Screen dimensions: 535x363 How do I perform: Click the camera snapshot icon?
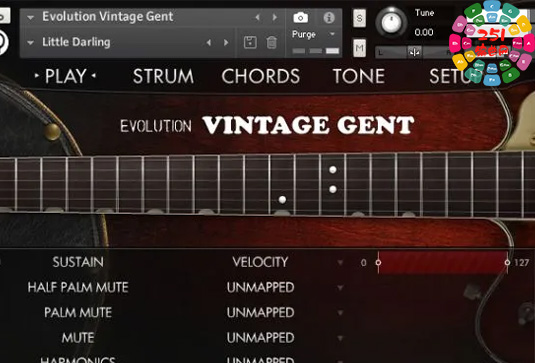(x=301, y=17)
